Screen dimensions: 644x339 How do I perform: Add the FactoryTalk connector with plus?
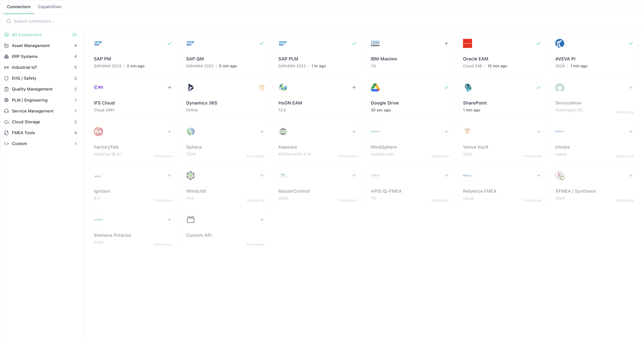point(169,132)
